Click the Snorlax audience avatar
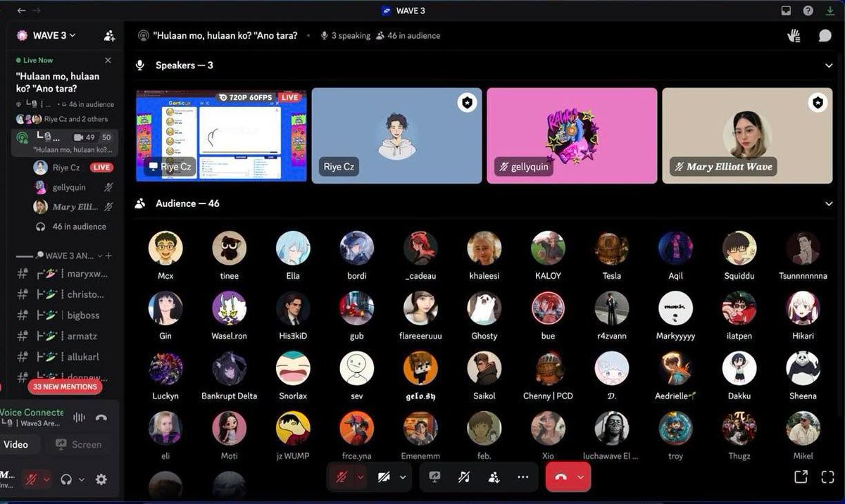The height and width of the screenshot is (504, 845). tap(293, 368)
